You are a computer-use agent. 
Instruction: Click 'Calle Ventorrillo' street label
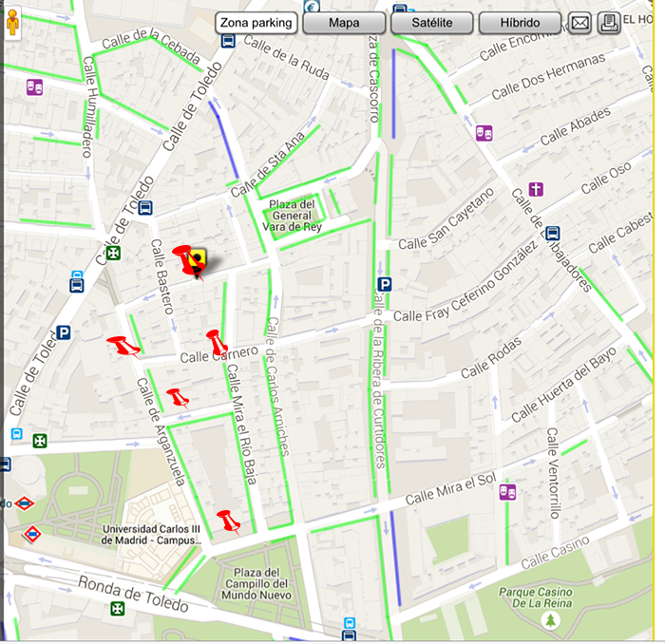pos(554,473)
